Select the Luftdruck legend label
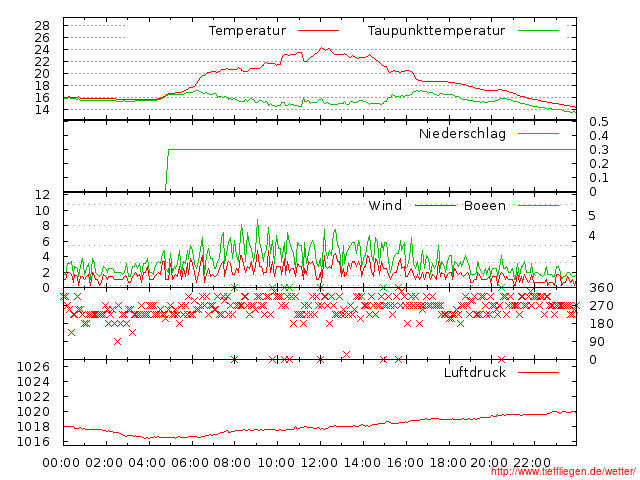Screen dimensions: 640x480 point(475,372)
